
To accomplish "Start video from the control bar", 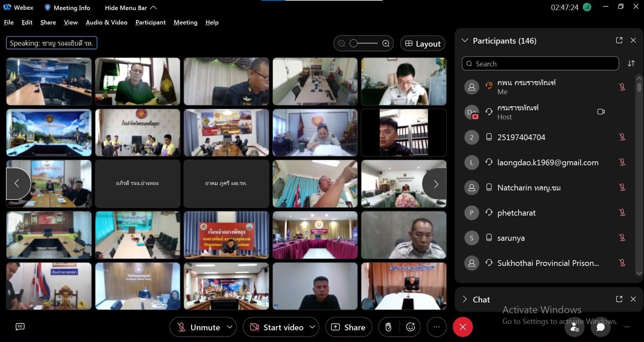I will click(x=277, y=327).
